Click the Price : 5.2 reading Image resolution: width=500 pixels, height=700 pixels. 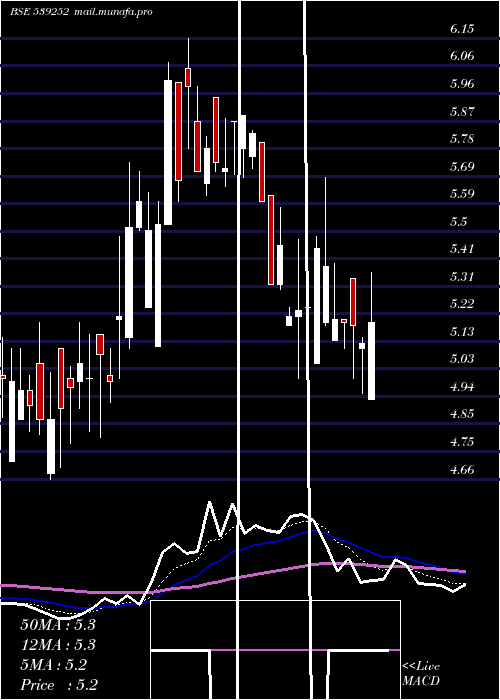click(x=59, y=685)
